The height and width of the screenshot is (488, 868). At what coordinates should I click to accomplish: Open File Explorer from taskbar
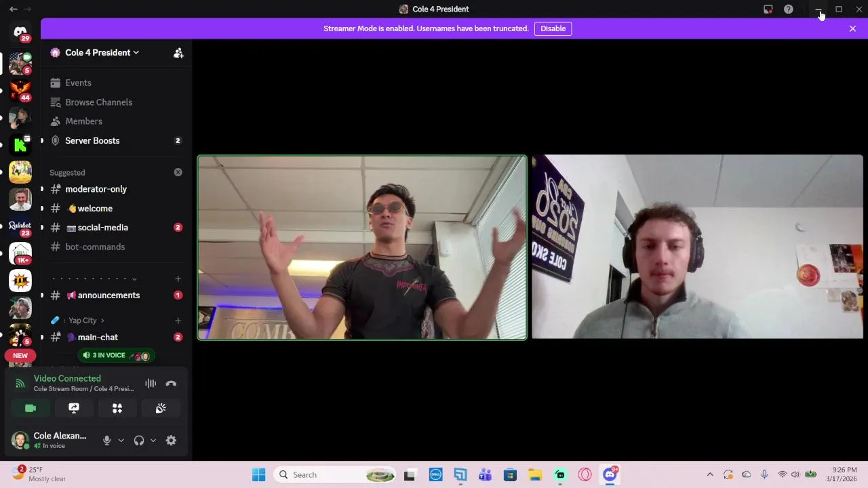[535, 474]
